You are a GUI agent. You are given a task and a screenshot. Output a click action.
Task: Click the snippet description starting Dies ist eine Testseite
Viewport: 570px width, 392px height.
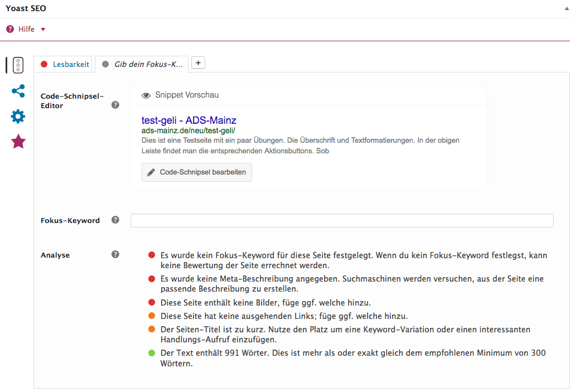point(300,146)
